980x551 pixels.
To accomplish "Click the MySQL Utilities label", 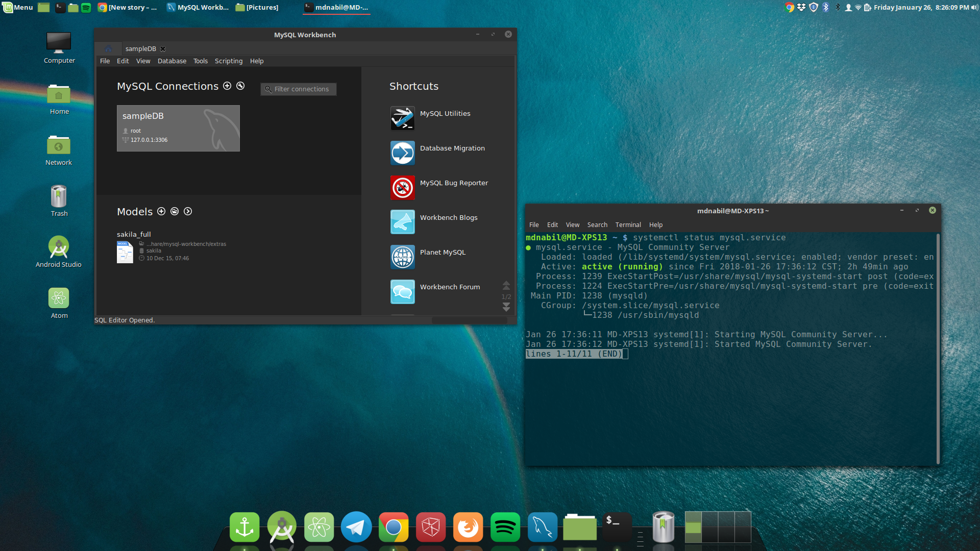I will click(445, 114).
